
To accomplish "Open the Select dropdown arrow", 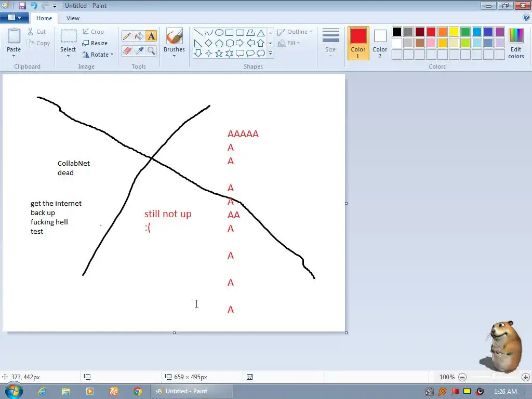I will point(68,56).
